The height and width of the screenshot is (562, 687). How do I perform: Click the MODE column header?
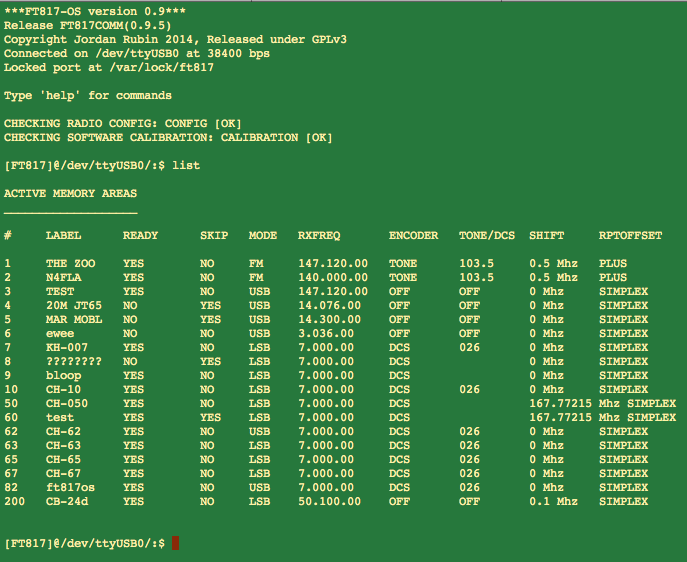(x=263, y=236)
